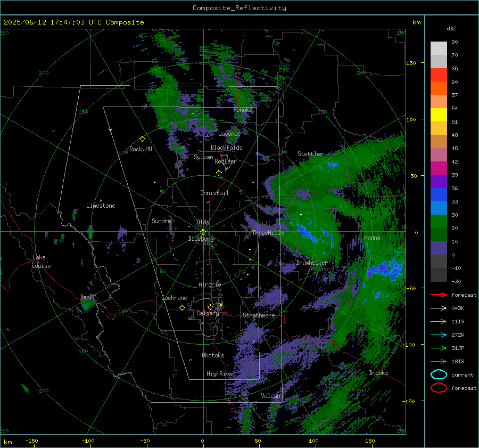Pick the cyan 27ZW arrow symbol
The image size is (479, 448).
pyautogui.click(x=439, y=335)
